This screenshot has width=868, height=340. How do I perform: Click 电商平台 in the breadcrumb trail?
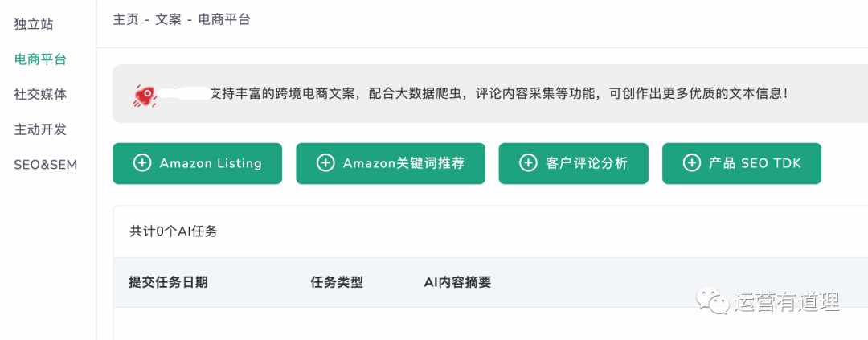[224, 20]
